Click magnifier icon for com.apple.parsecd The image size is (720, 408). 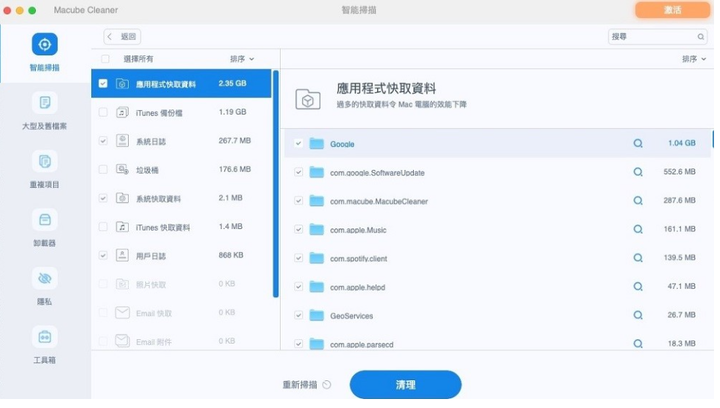pyautogui.click(x=638, y=344)
